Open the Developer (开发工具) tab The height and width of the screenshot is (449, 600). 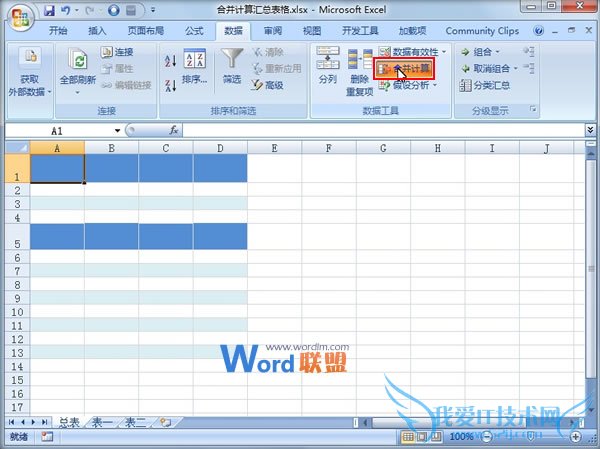pyautogui.click(x=360, y=31)
